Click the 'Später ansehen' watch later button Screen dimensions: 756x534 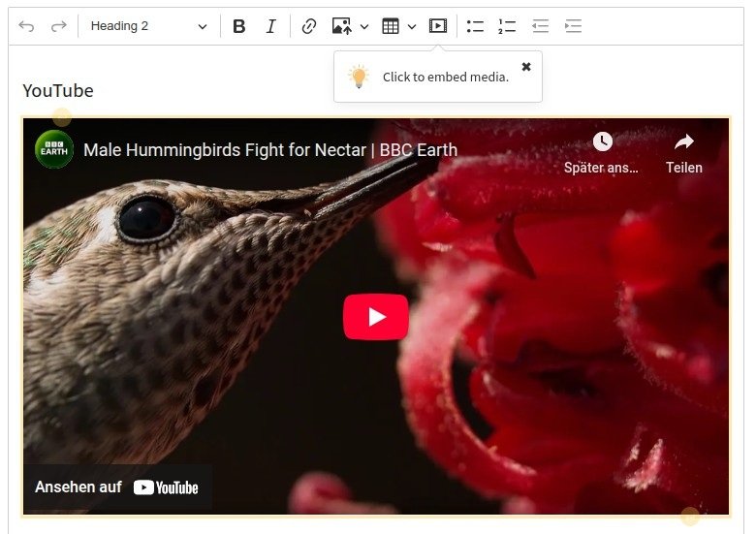602,152
